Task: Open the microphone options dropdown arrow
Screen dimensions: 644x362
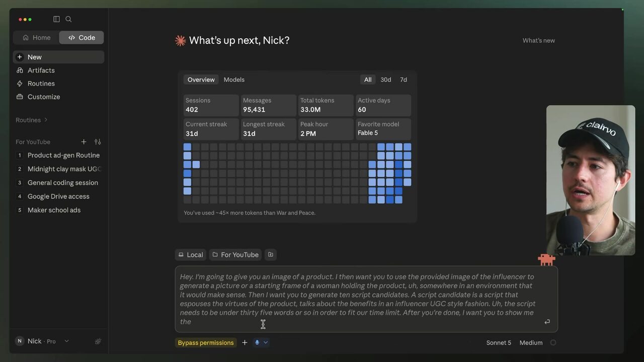Action: click(266, 342)
